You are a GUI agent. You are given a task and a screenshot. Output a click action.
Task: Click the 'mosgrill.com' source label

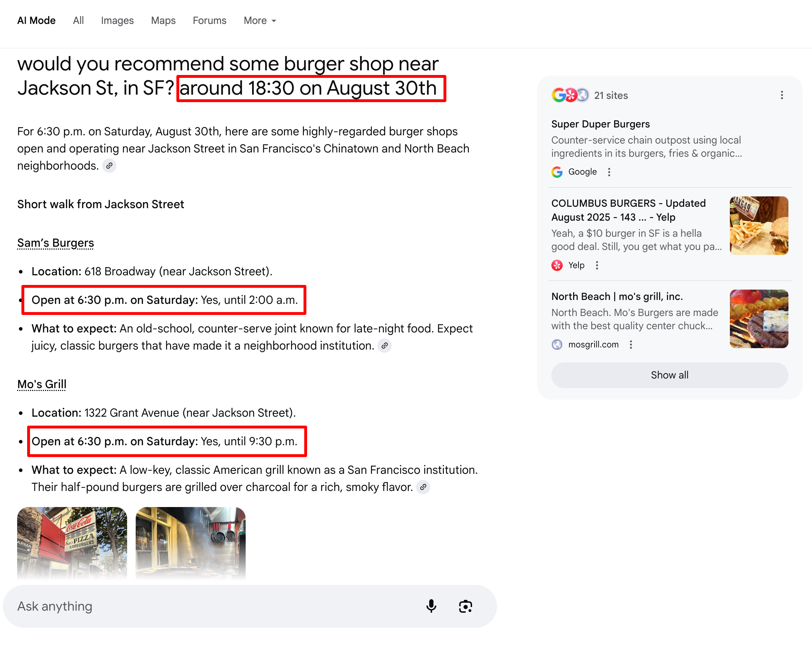pos(593,344)
